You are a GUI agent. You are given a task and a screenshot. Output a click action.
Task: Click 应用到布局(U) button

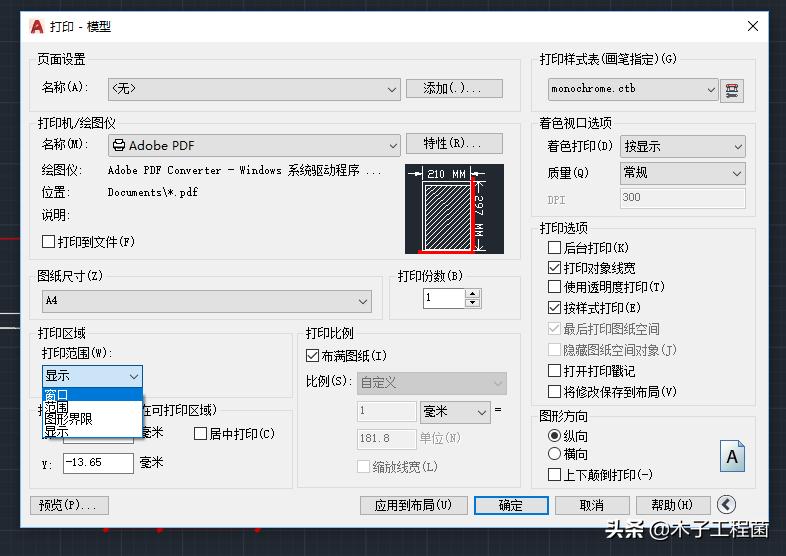[414, 505]
